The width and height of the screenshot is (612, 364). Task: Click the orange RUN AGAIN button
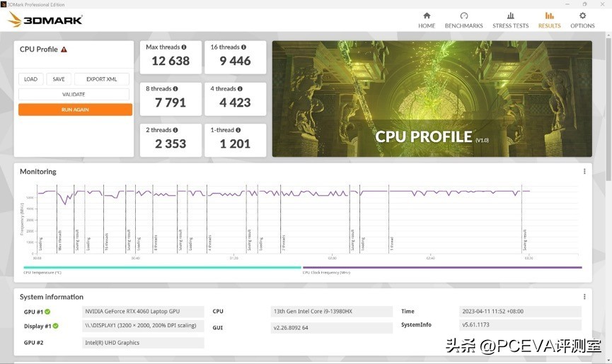[x=75, y=110]
